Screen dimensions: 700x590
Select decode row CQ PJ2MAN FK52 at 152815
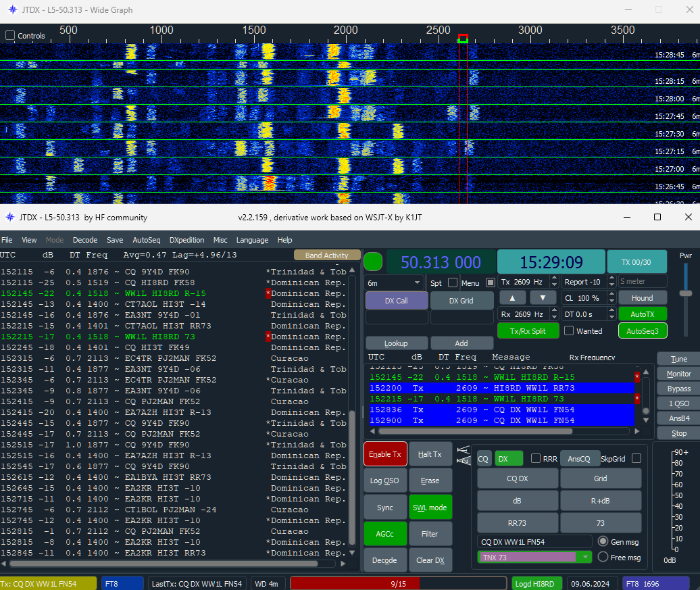tap(174, 531)
